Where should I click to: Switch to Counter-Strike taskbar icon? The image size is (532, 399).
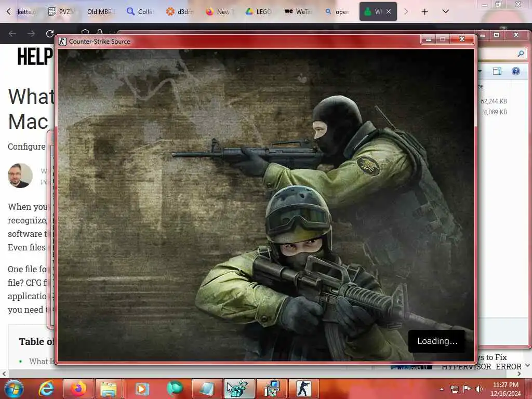pos(303,389)
